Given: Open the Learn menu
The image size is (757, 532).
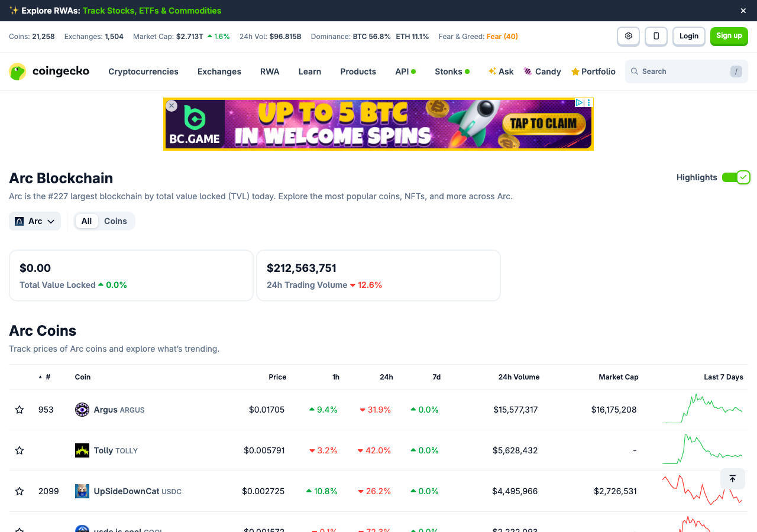Looking at the screenshot, I should (x=310, y=72).
